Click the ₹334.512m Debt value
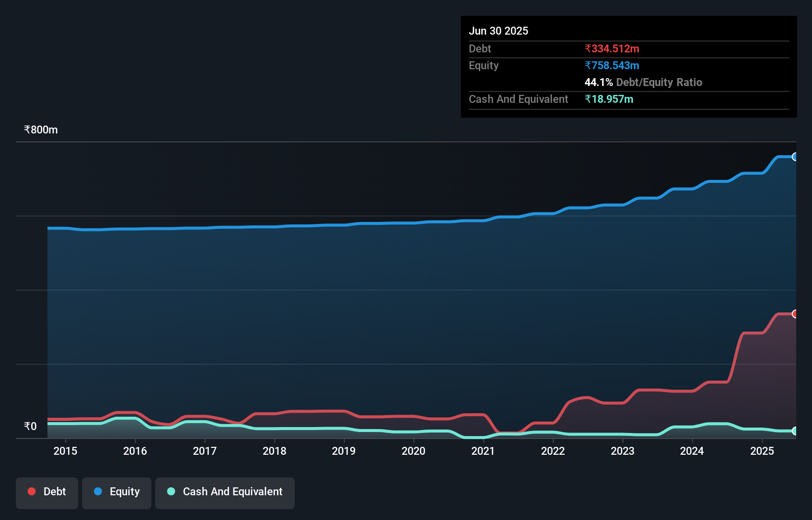This screenshot has height=520, width=812. click(x=612, y=48)
